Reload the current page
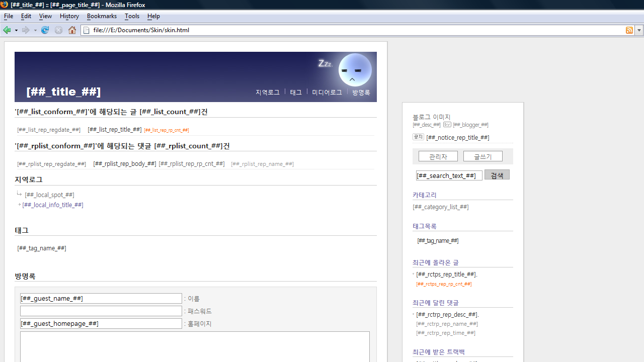The height and width of the screenshot is (362, 644). click(45, 30)
